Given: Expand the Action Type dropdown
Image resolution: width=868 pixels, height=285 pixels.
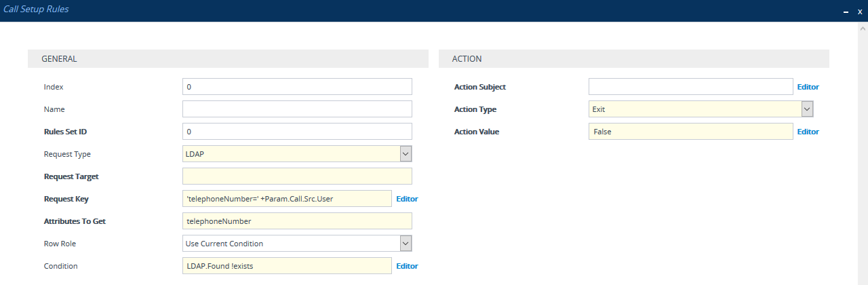Looking at the screenshot, I should click(x=701, y=109).
